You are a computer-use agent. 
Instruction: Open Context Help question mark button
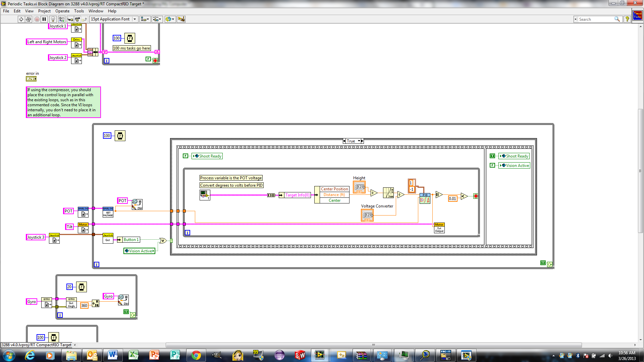point(627,19)
